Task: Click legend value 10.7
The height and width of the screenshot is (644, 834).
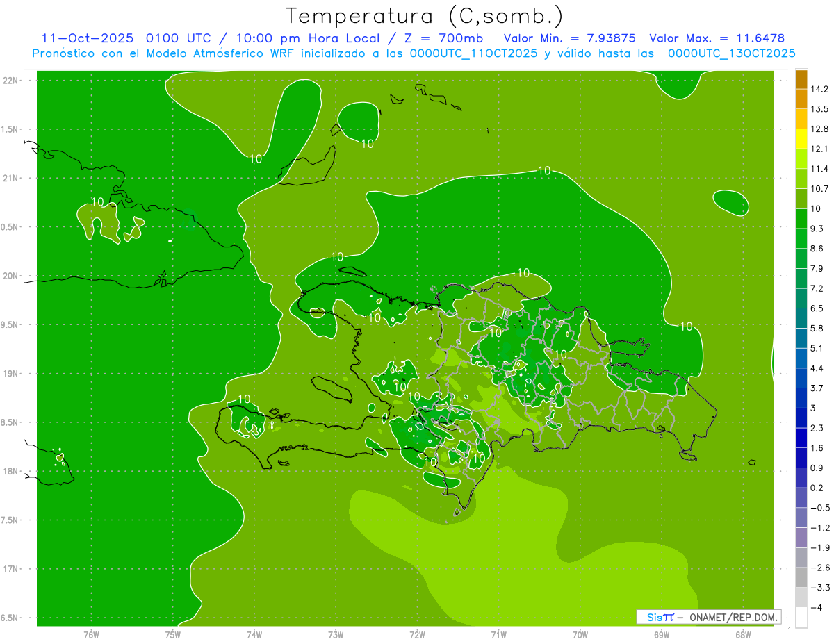Action: pos(819,188)
